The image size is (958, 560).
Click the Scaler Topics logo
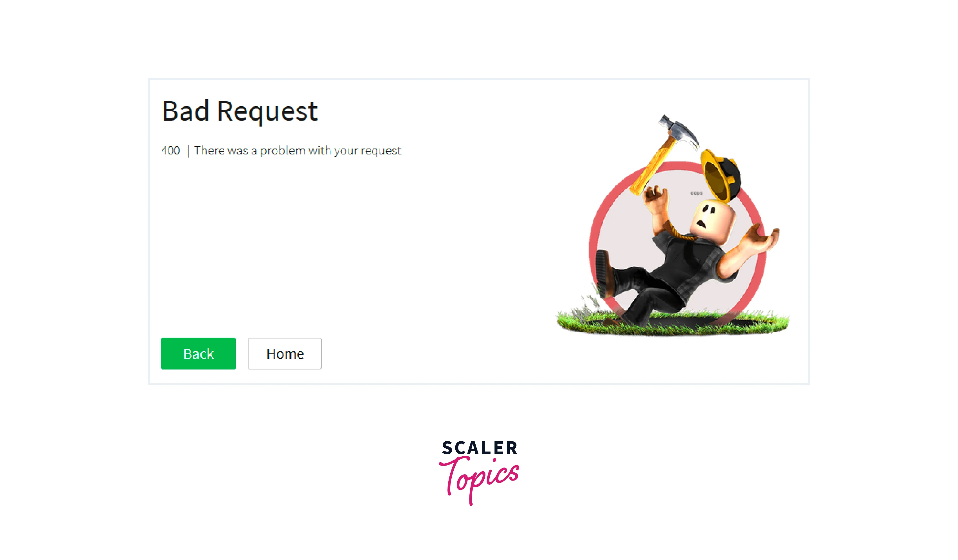[479, 473]
